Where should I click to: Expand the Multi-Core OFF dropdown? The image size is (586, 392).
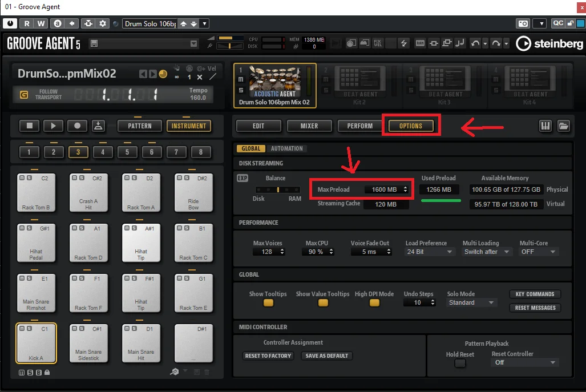538,252
